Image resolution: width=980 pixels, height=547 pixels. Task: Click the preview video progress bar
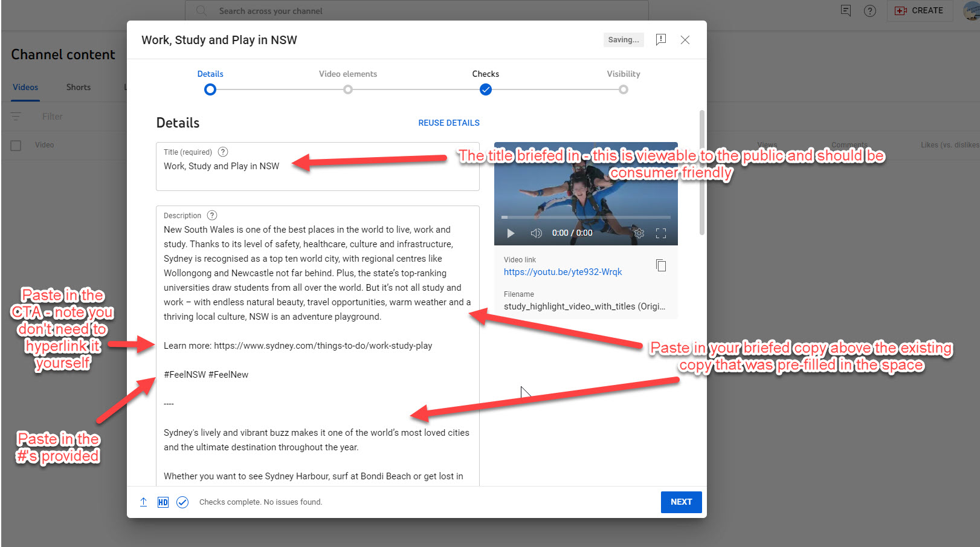coord(586,217)
